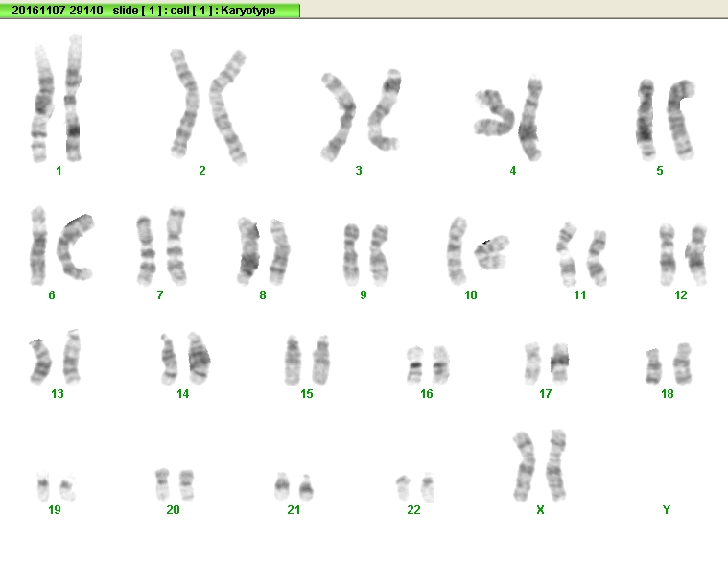Click the green label '6'

pyautogui.click(x=52, y=294)
